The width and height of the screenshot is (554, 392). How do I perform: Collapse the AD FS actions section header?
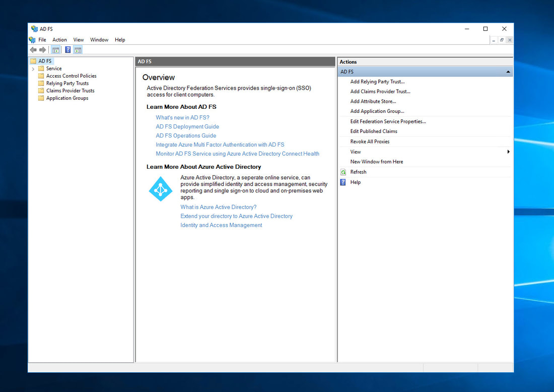pos(508,71)
